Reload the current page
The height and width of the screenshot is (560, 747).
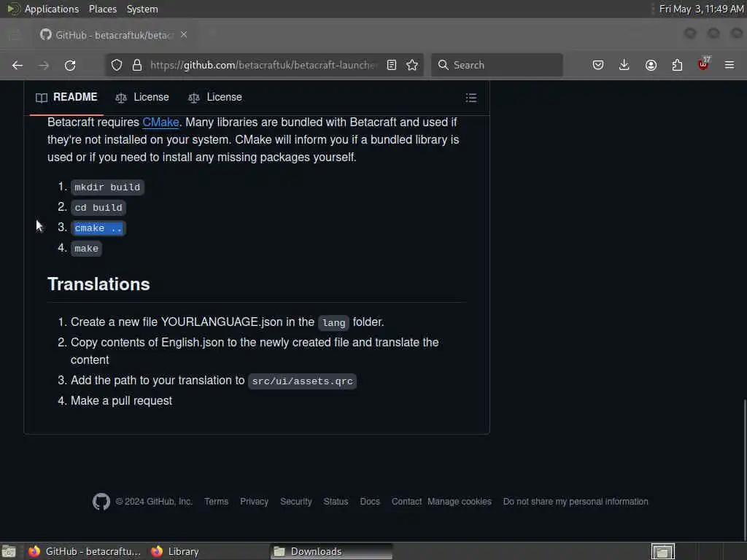point(70,65)
